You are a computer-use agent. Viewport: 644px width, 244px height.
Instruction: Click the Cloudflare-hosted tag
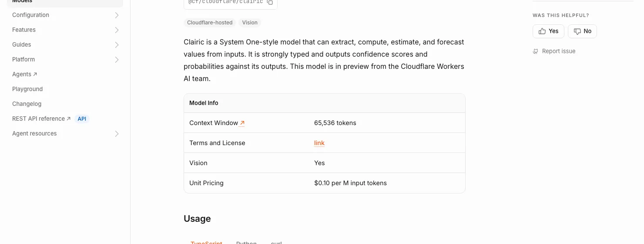coord(210,23)
